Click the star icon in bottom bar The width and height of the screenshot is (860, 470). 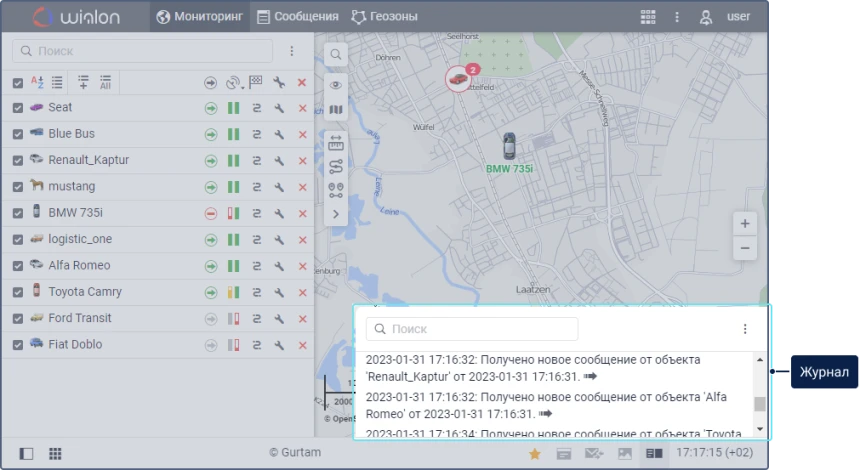(535, 454)
